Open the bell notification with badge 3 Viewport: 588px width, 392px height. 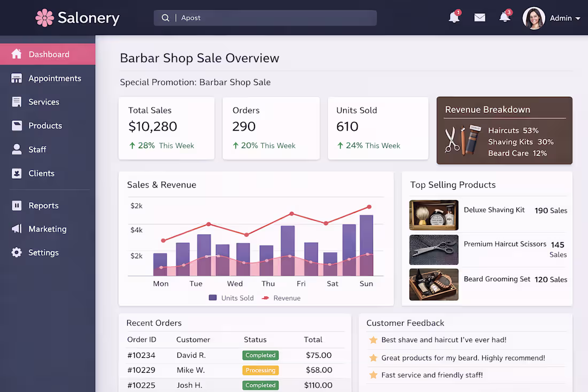505,17
